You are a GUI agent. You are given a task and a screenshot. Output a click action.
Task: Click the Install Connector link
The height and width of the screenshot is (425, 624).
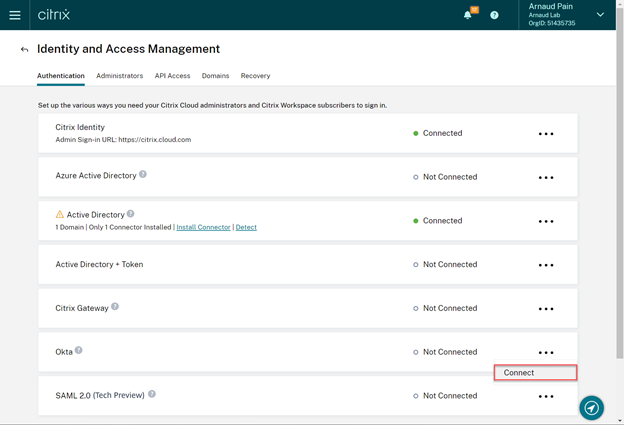click(x=203, y=227)
